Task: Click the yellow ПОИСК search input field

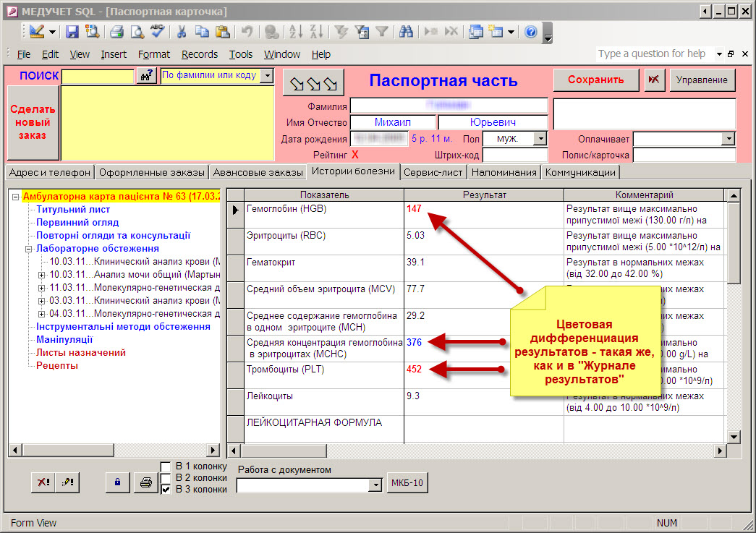Action: tap(98, 76)
